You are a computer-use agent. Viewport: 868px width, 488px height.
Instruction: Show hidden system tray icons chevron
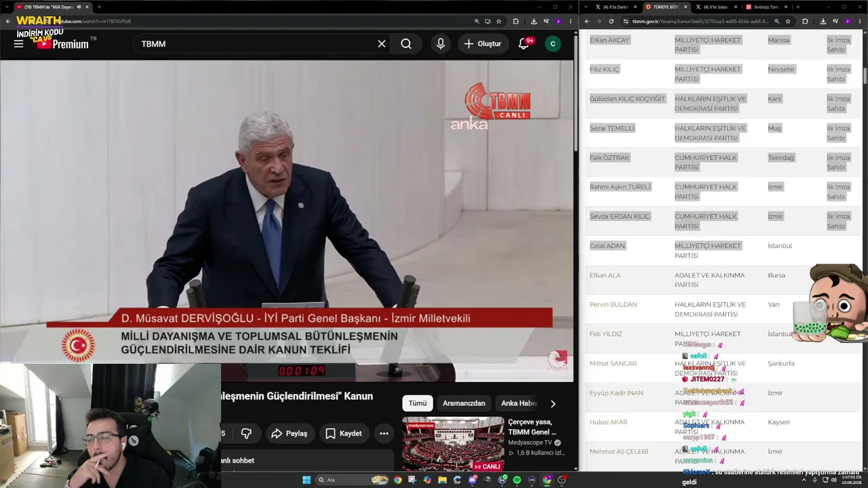[804, 480]
